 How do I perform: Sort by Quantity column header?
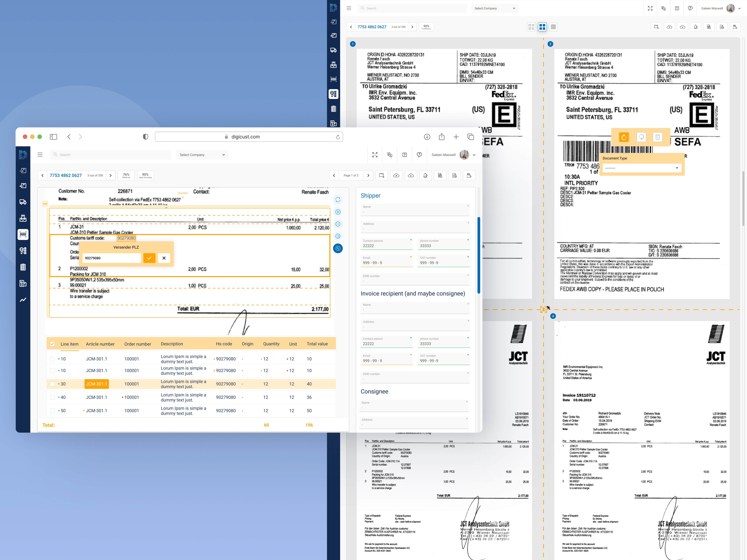point(271,344)
